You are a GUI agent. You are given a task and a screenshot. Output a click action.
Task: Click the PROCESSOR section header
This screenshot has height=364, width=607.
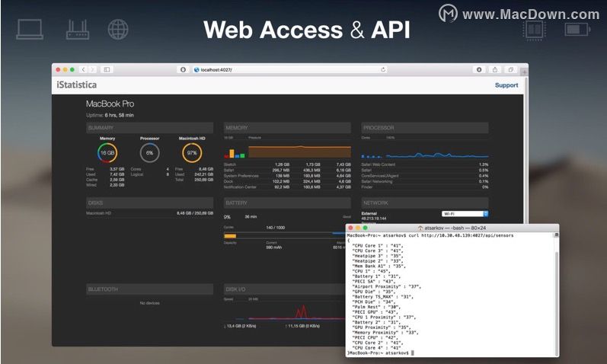coord(425,128)
